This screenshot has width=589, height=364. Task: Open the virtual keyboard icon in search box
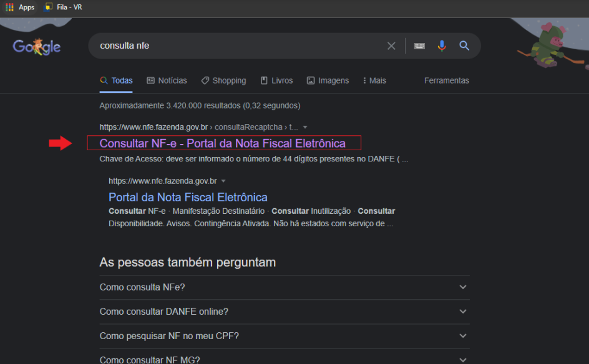(x=419, y=45)
